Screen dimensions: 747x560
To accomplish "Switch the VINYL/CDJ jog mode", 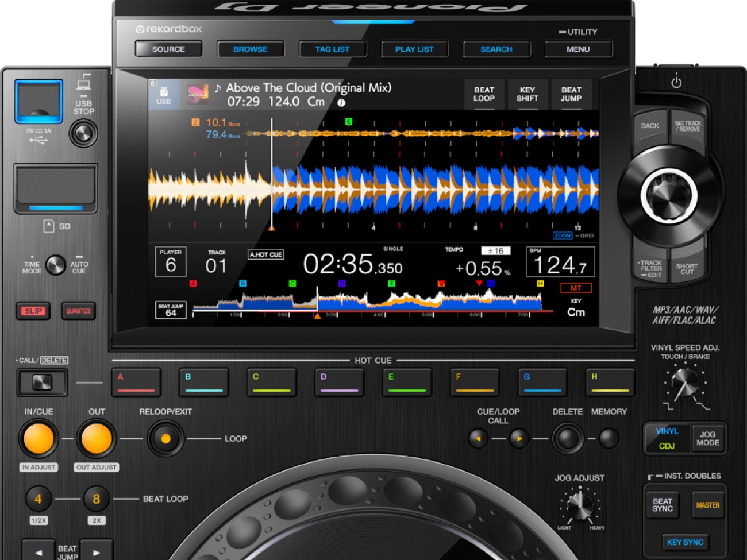I will [667, 438].
